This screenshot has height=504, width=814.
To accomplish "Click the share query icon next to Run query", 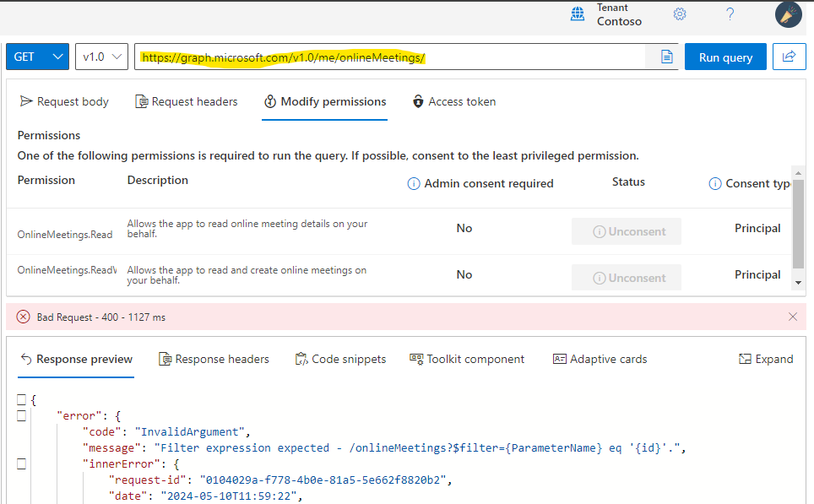I will coord(789,57).
